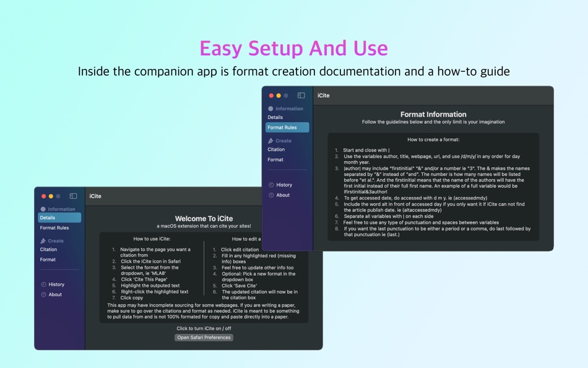
Task: Select Format Rules item in right window sidebar
Action: 287,127
